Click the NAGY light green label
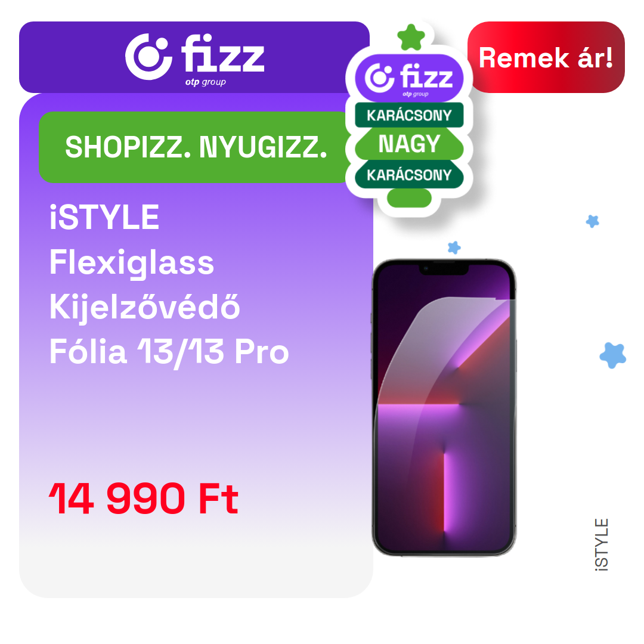The width and height of the screenshot is (644, 644). [409, 144]
